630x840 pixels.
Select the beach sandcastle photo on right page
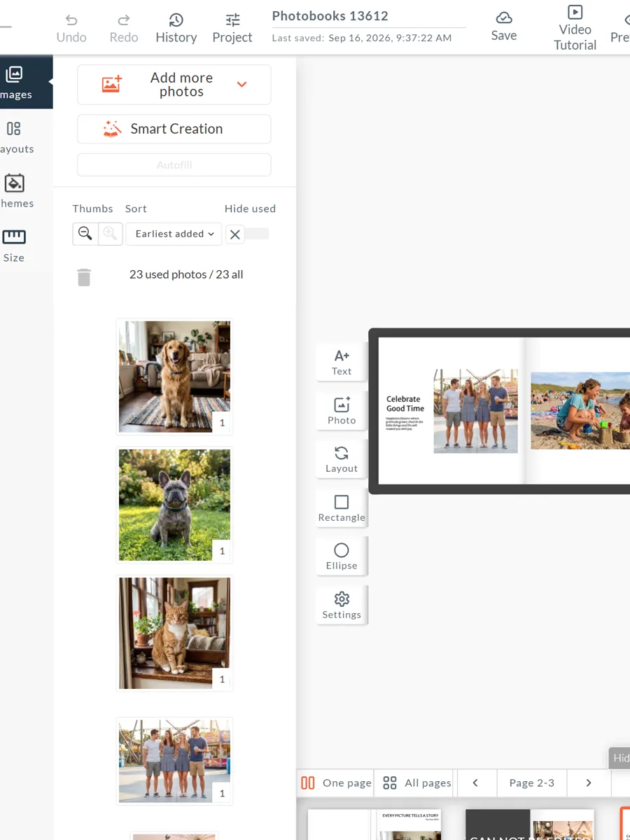pyautogui.click(x=580, y=410)
